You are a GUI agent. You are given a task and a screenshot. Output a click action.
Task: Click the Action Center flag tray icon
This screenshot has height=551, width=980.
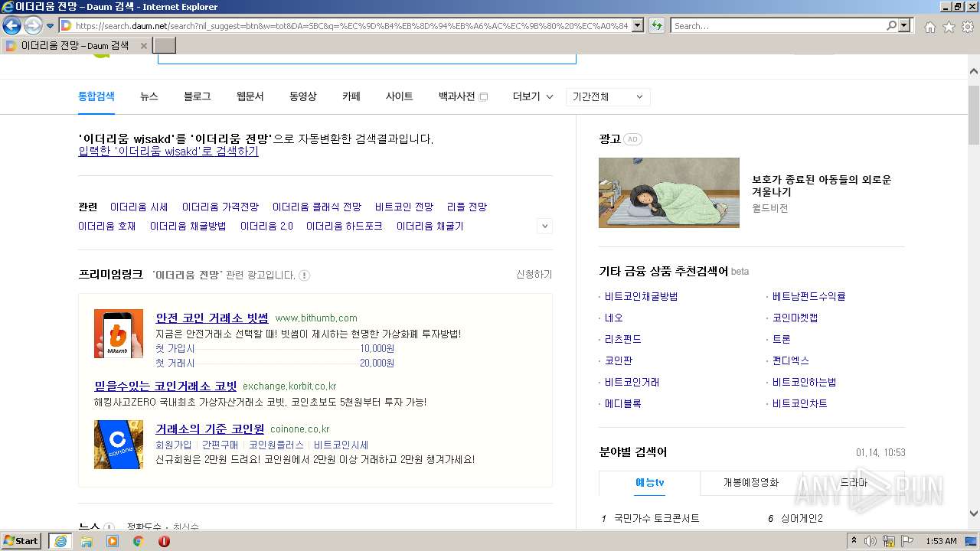click(x=907, y=541)
